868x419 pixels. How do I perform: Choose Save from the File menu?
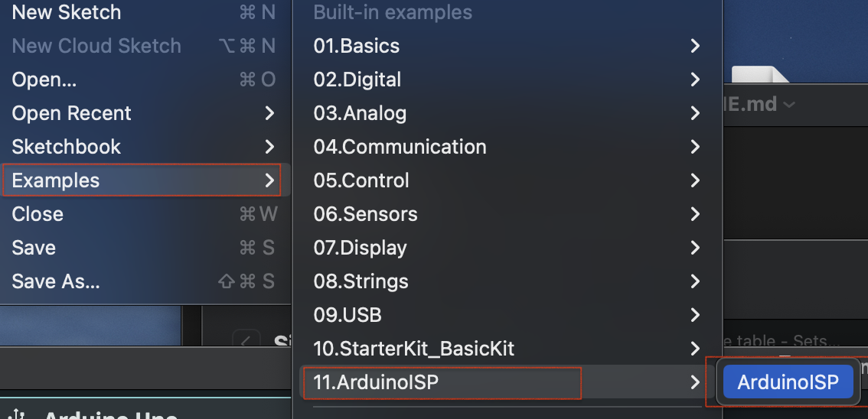pyautogui.click(x=34, y=248)
